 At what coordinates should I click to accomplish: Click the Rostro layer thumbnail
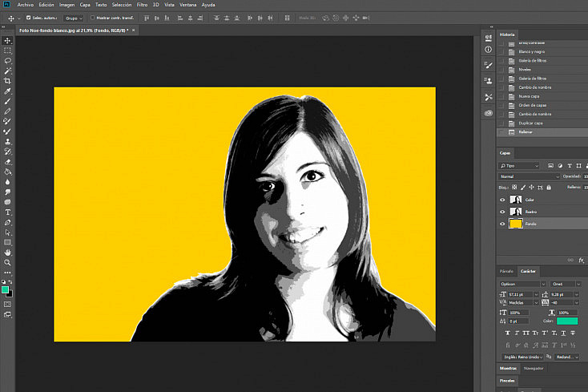[x=516, y=212]
